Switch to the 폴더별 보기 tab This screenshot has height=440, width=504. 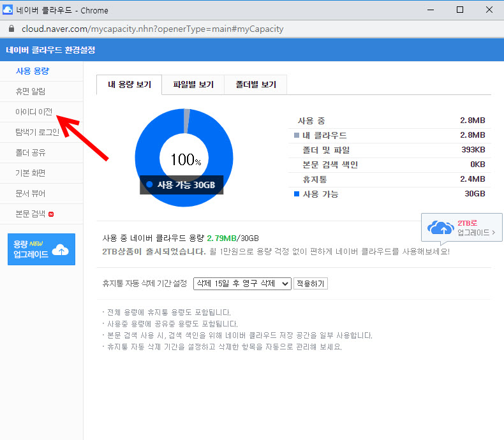pyautogui.click(x=256, y=84)
